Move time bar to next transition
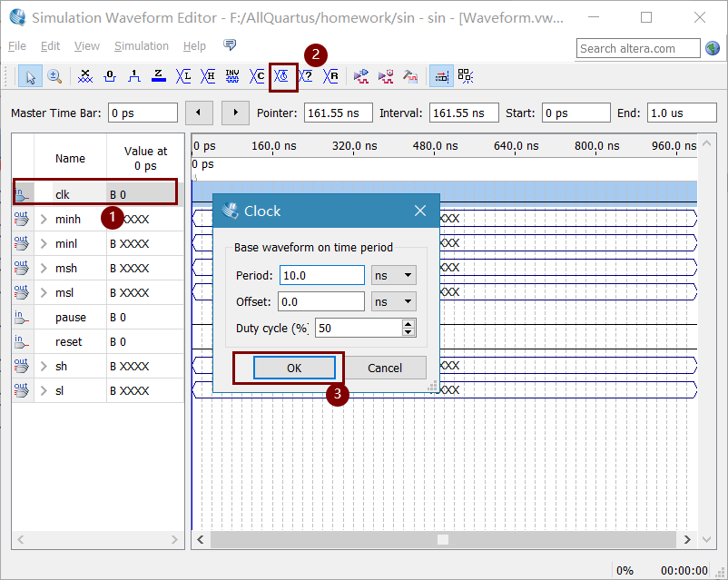728x580 pixels. (235, 113)
